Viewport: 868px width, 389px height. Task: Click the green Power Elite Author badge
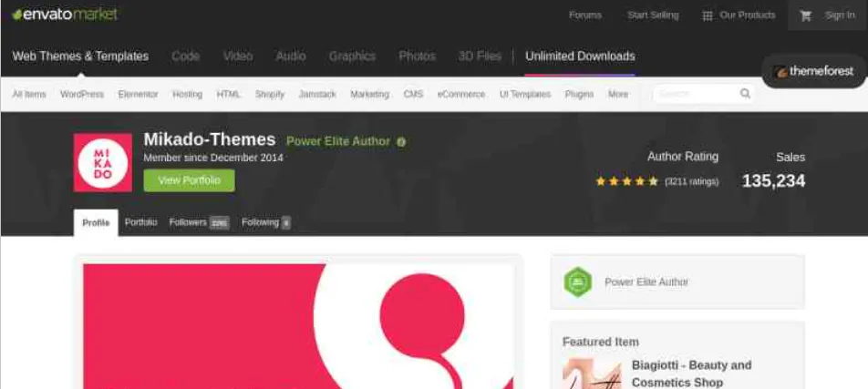(577, 282)
